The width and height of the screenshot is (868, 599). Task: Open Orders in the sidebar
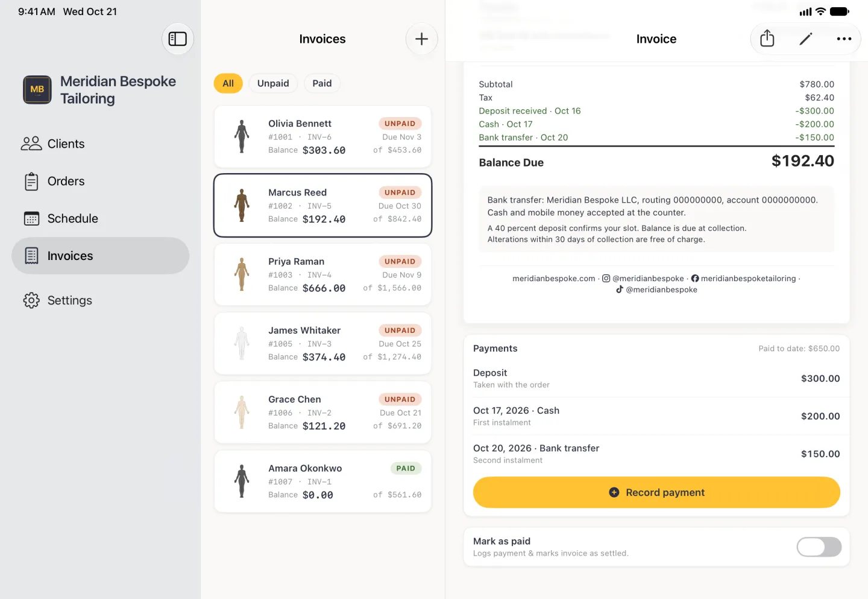(x=101, y=181)
